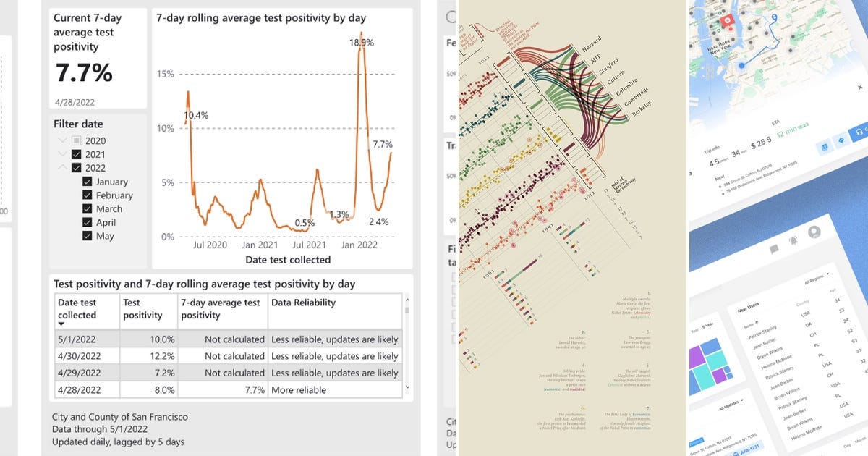The width and height of the screenshot is (868, 456).
Task: Click the red restaurant marker on the map
Action: pyautogui.click(x=728, y=20)
